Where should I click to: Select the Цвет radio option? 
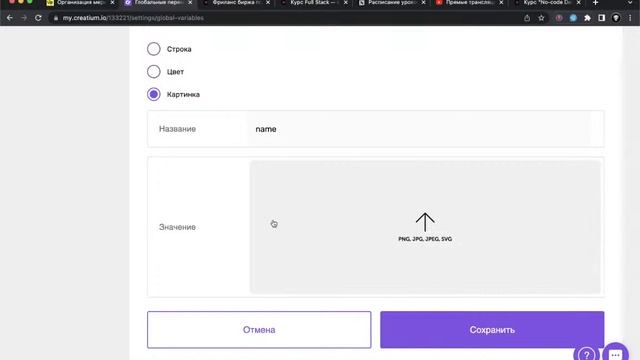coord(153,71)
